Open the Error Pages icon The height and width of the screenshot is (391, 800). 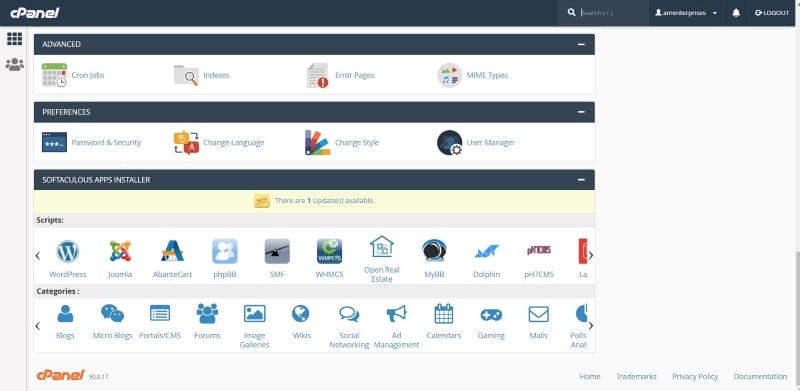[x=317, y=75]
